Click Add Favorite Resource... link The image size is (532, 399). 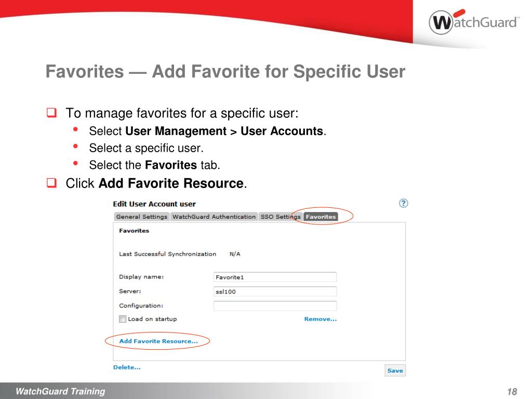tap(158, 341)
